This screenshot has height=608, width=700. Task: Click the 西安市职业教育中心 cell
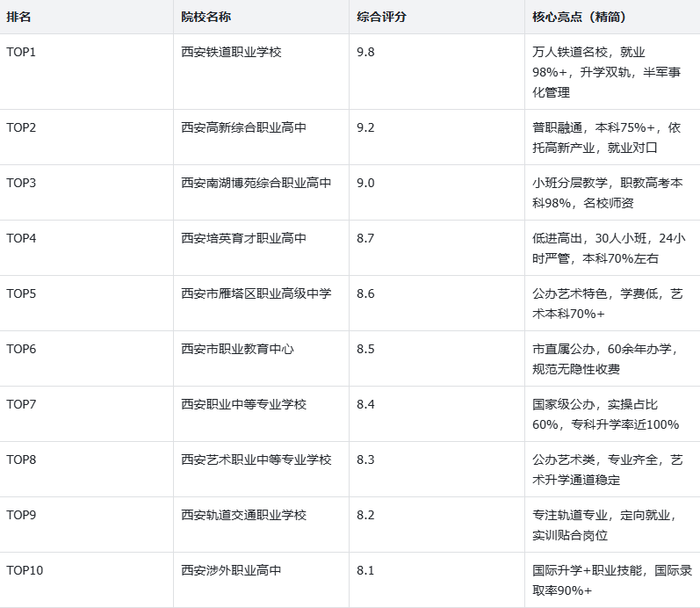[237, 350]
